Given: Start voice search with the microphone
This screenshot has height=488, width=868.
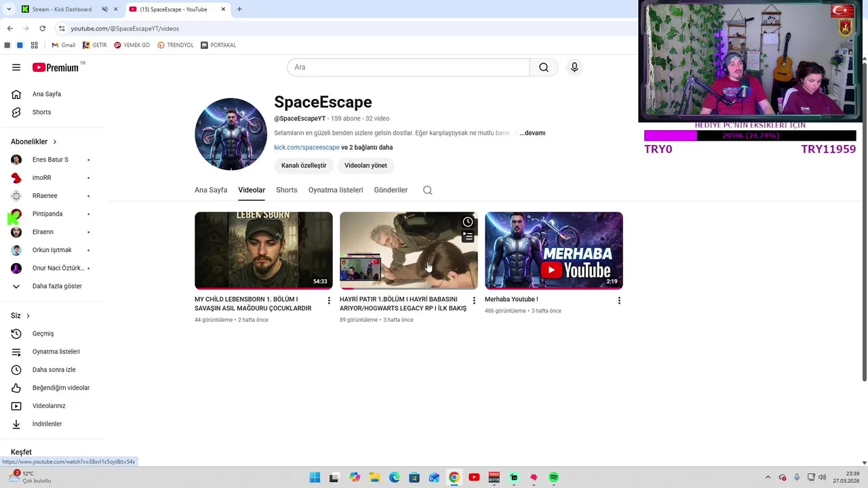Looking at the screenshot, I should click(574, 67).
